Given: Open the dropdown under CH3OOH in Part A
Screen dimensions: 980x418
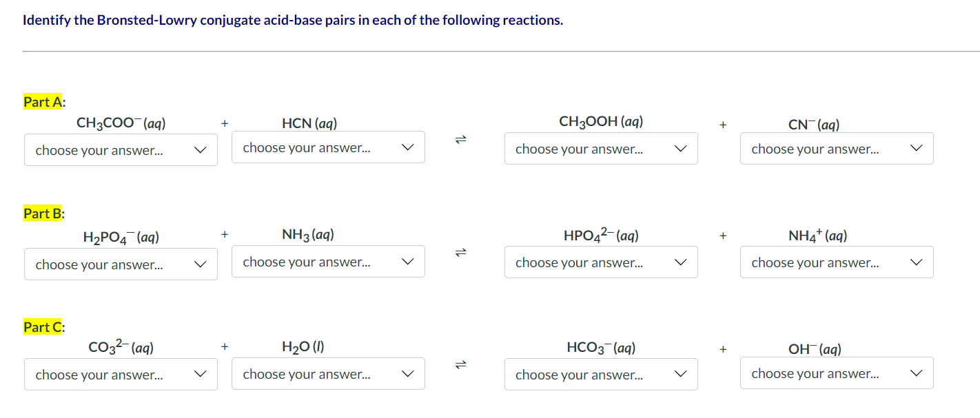Looking at the screenshot, I should [601, 148].
